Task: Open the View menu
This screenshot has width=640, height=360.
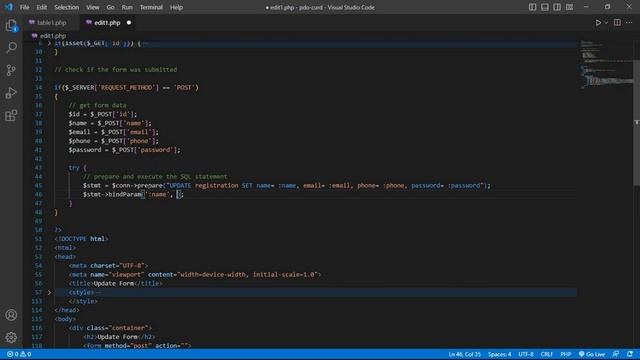Action: tap(93, 7)
